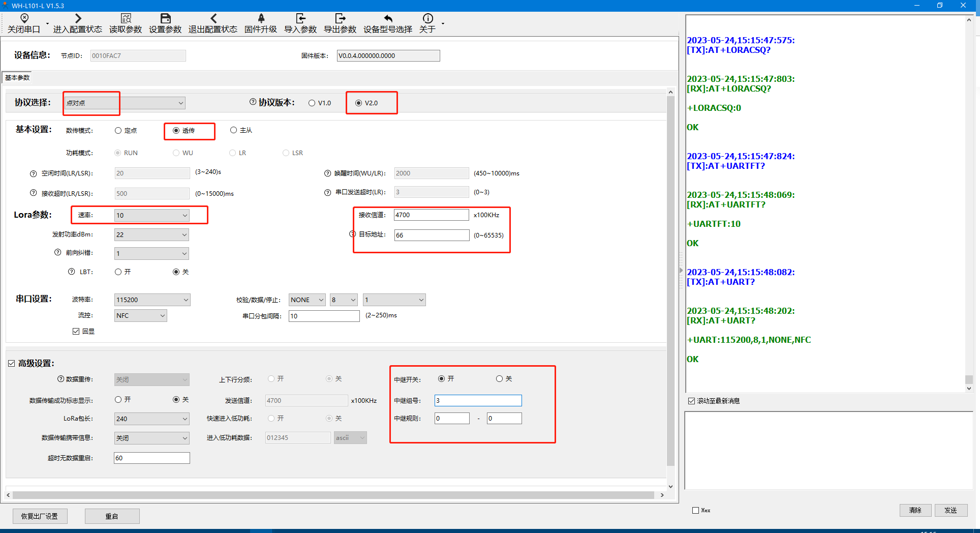The height and width of the screenshot is (533, 980).
Task: Click the 发送 send button
Action: (951, 510)
